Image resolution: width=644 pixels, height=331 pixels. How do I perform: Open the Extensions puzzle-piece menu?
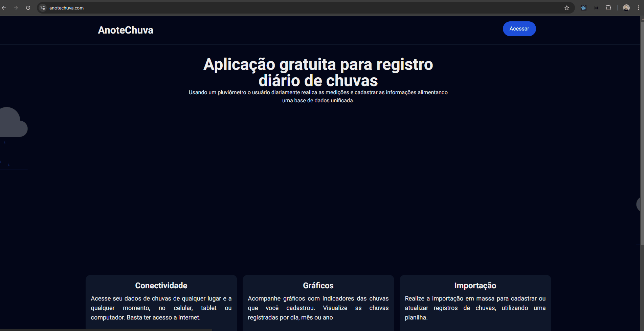tap(608, 8)
